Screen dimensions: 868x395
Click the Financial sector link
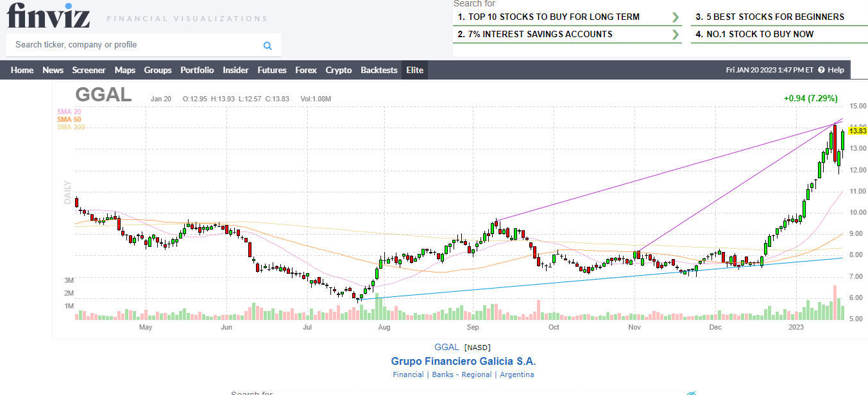408,374
